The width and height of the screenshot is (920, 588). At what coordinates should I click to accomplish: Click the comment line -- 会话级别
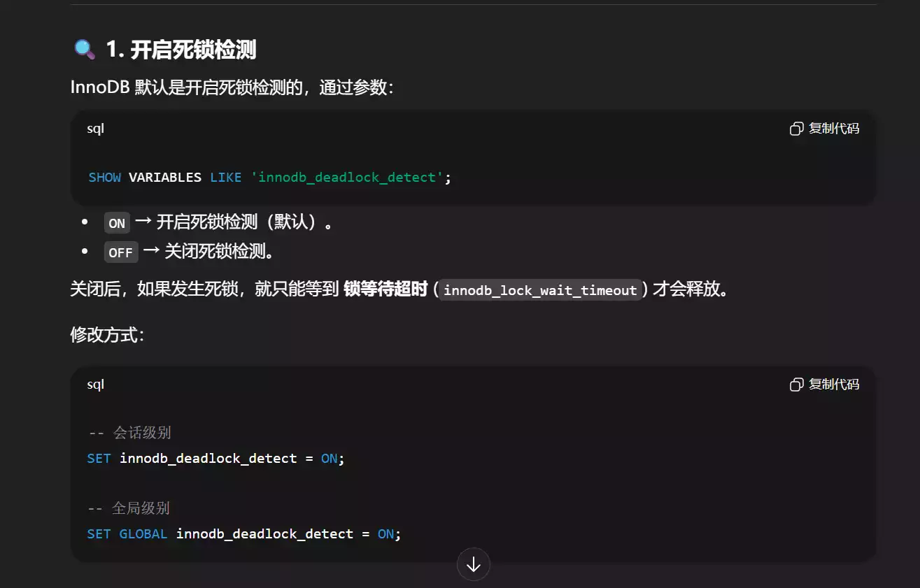coord(129,433)
